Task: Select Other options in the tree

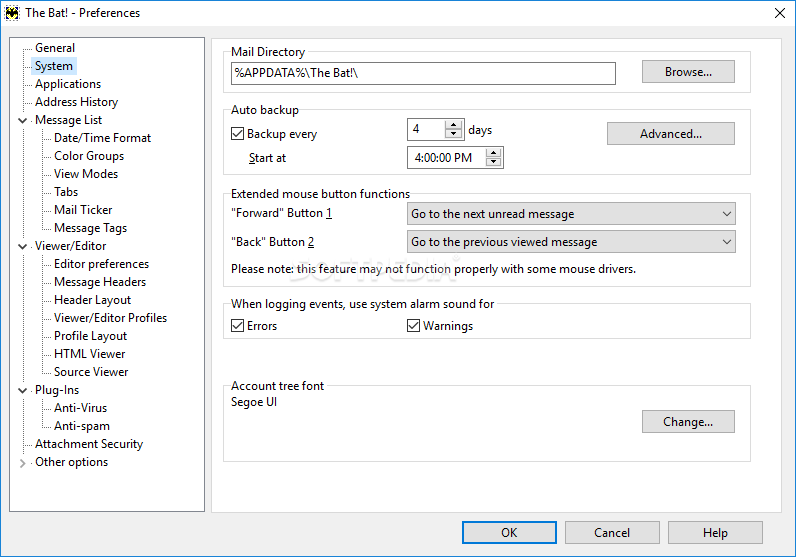Action: tap(72, 463)
